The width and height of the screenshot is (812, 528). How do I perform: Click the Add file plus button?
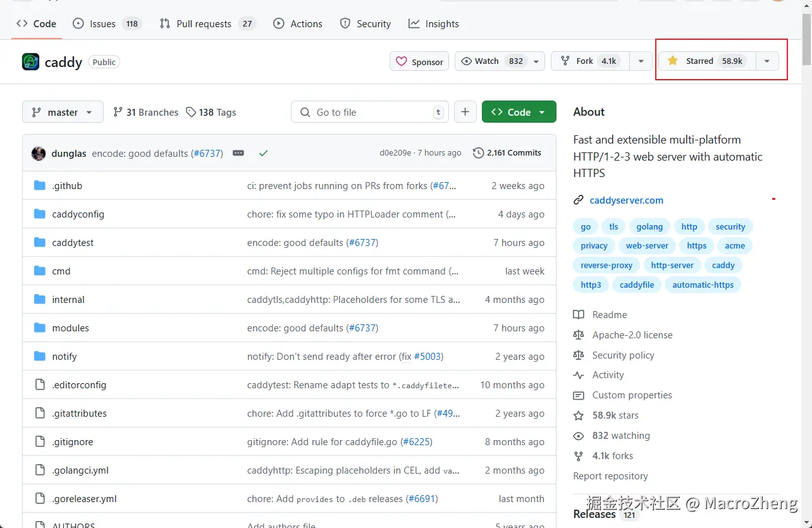[465, 112]
